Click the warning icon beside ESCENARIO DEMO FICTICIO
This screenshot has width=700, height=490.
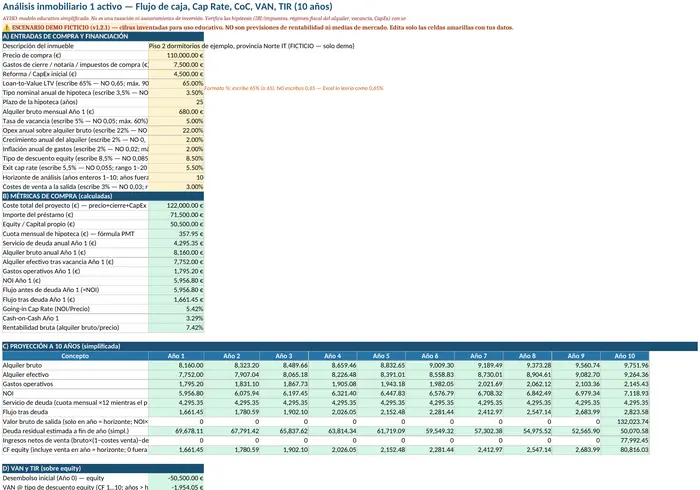tap(6, 28)
